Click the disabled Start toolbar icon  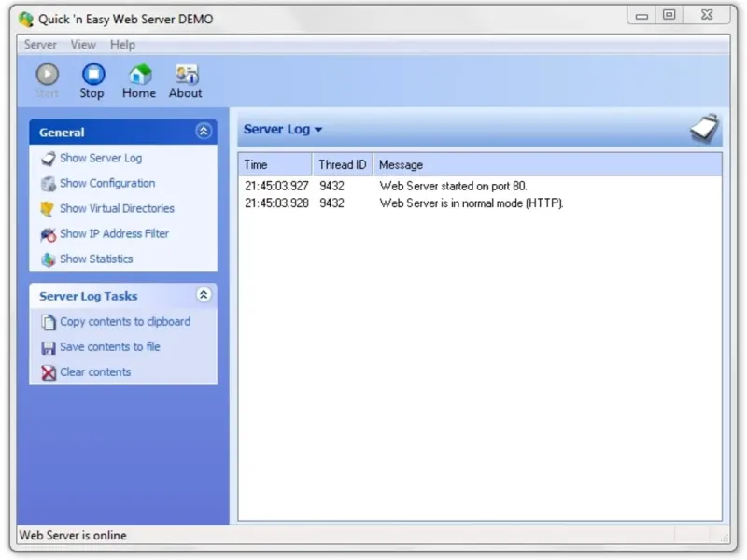coord(48,75)
